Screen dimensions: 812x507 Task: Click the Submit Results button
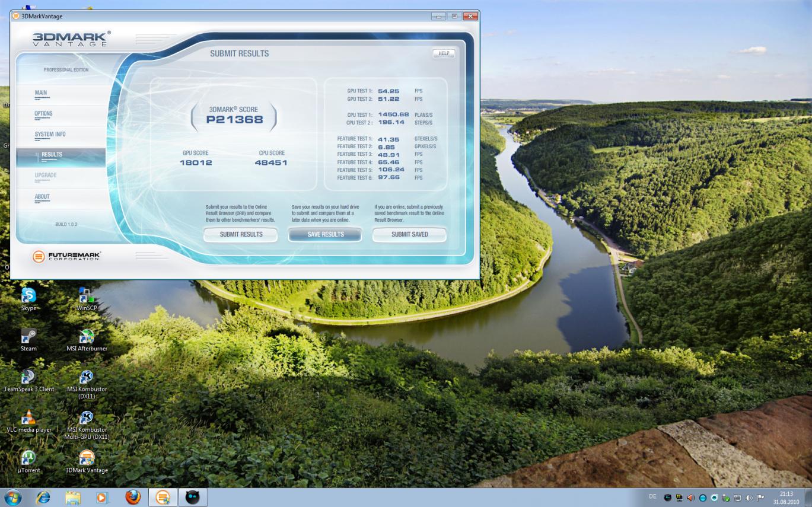click(241, 234)
